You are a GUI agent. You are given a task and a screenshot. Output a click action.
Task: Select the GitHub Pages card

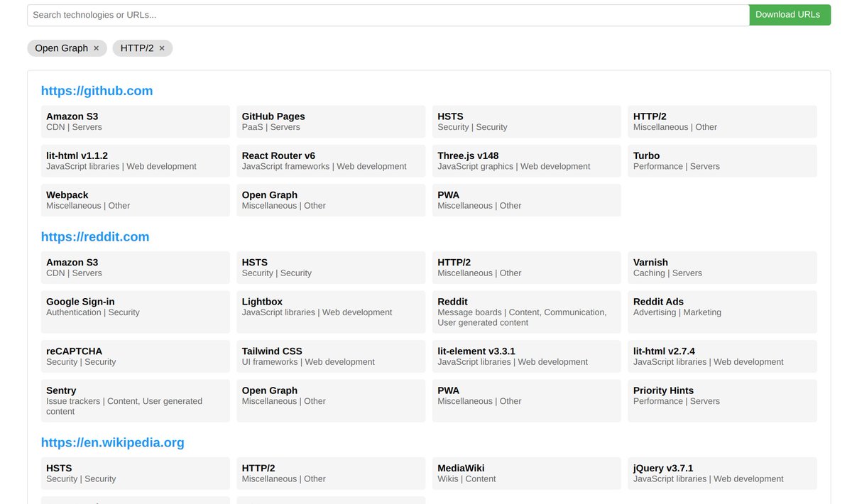(331, 121)
